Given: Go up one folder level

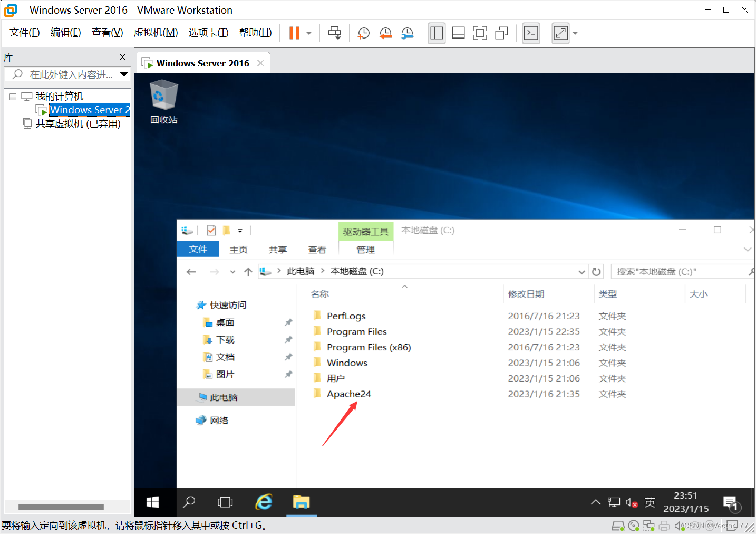Looking at the screenshot, I should (x=248, y=272).
